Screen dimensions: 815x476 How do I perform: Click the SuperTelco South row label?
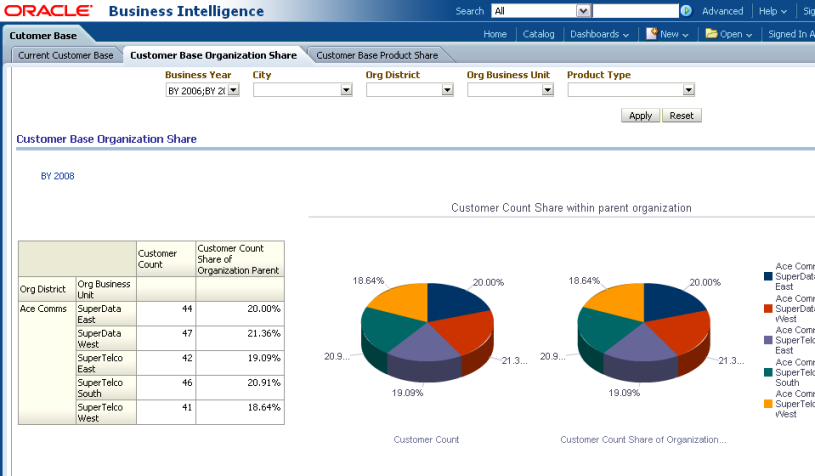click(x=106, y=388)
